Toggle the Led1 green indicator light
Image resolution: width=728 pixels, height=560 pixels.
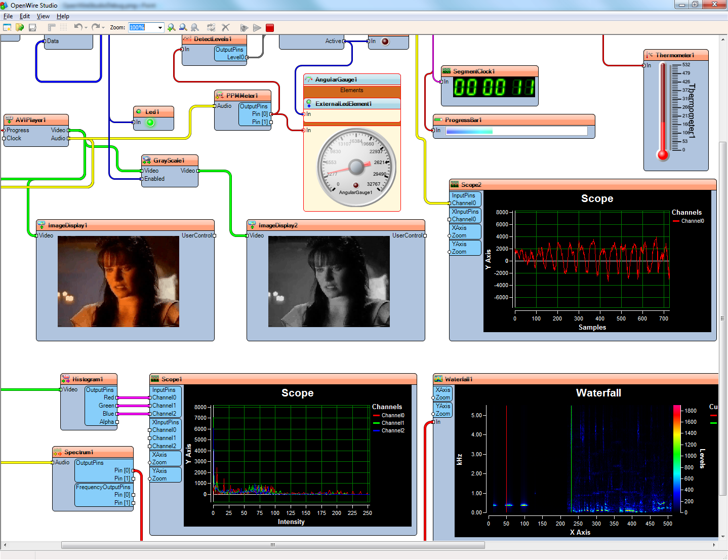tap(150, 122)
